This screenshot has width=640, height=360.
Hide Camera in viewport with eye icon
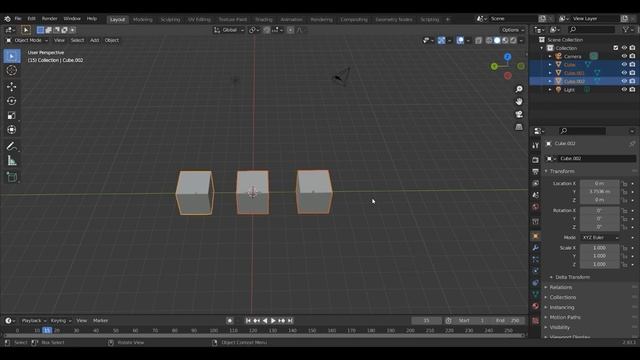click(624, 56)
